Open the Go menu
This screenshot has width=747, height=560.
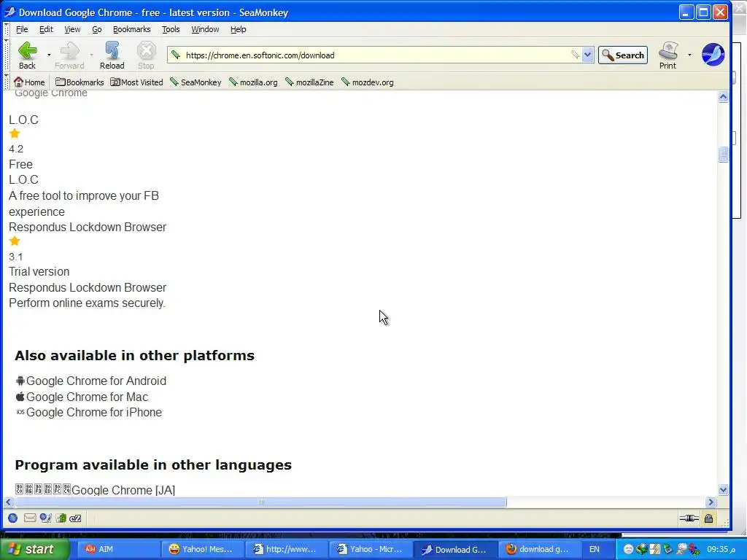pos(97,29)
